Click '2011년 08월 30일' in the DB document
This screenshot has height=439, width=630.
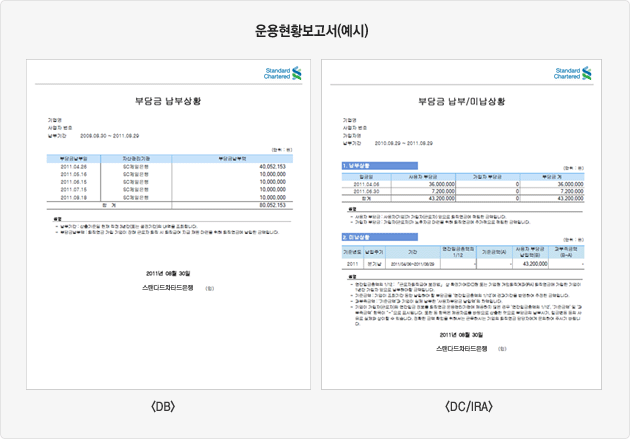coord(168,274)
